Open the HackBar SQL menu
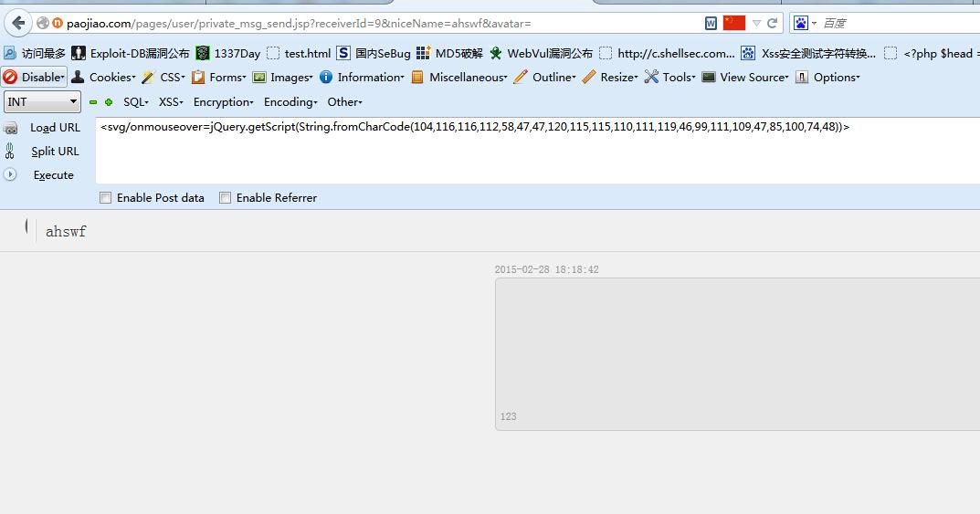This screenshot has height=514, width=980. pyautogui.click(x=135, y=102)
